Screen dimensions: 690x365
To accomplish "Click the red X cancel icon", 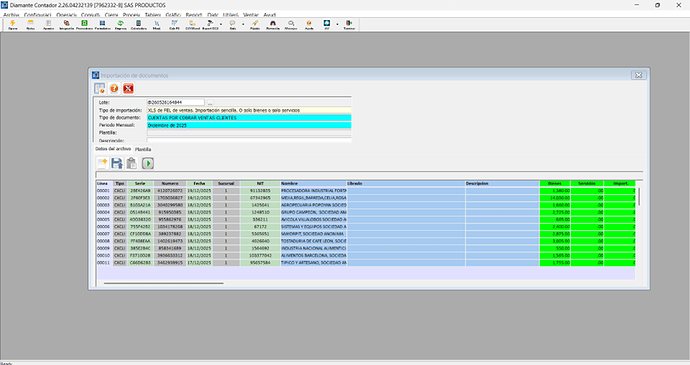I will pyautogui.click(x=128, y=88).
